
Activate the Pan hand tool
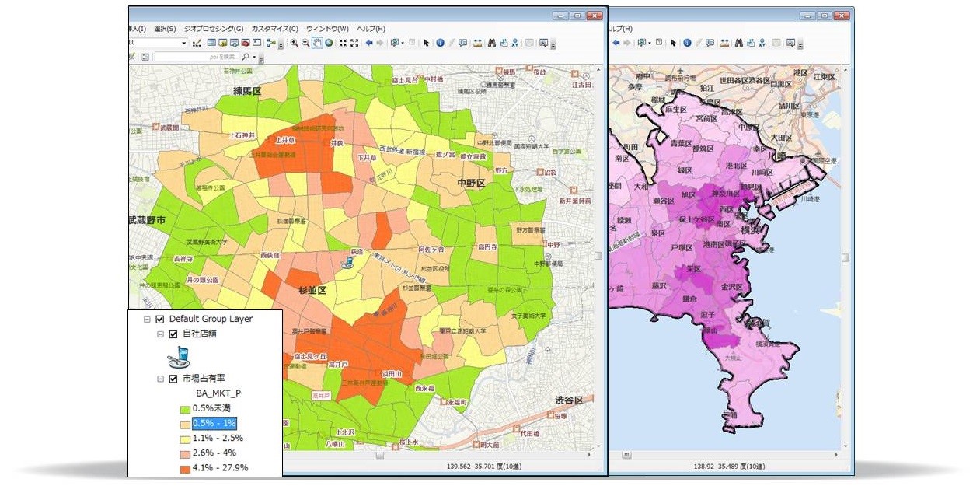317,43
